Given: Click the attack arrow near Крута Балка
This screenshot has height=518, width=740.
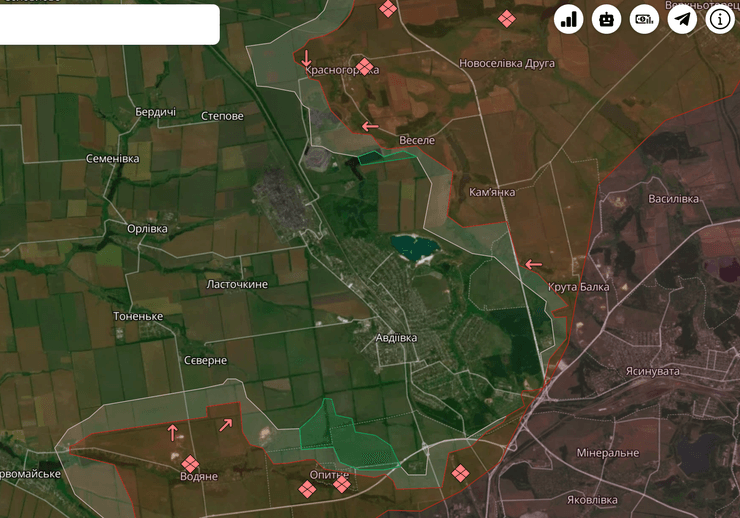Looking at the screenshot, I should 533,265.
